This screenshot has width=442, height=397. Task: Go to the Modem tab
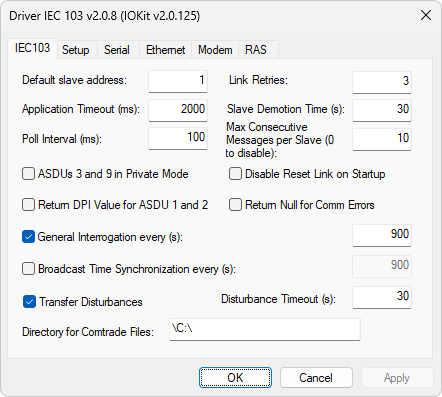click(x=215, y=50)
